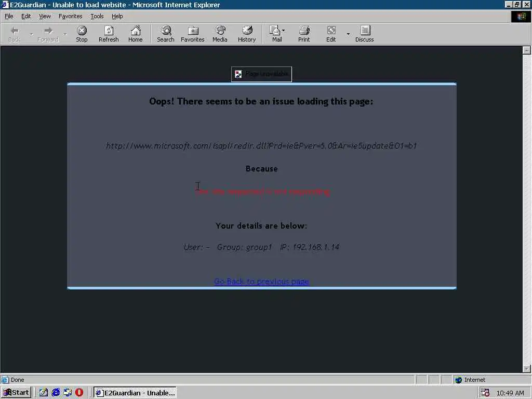The height and width of the screenshot is (399, 532).
Task: Click the red site not responding message
Action: (x=262, y=191)
